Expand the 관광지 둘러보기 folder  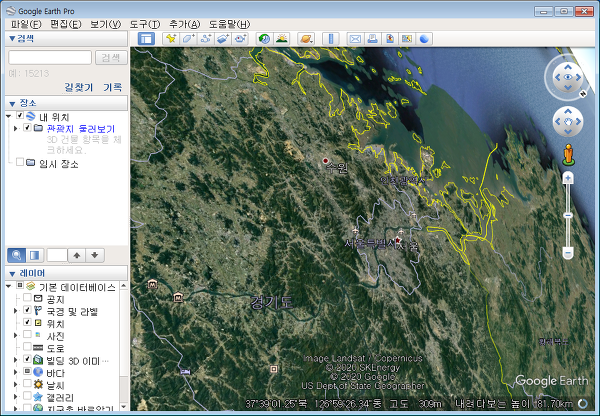(16, 129)
